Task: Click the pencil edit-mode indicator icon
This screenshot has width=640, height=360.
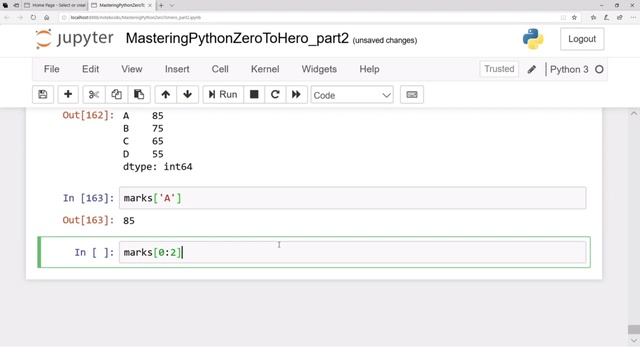Action: coord(531,69)
